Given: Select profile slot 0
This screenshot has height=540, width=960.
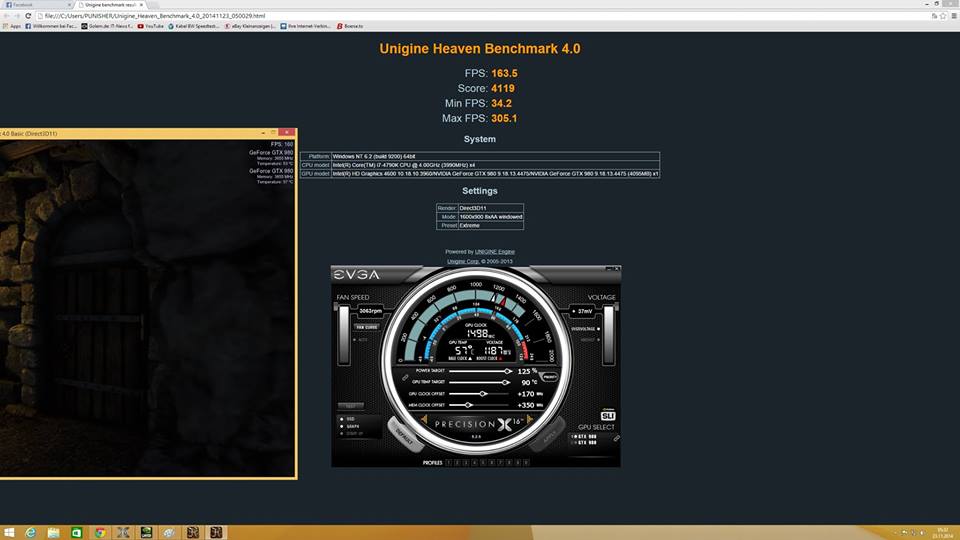Looking at the screenshot, I should (526, 463).
